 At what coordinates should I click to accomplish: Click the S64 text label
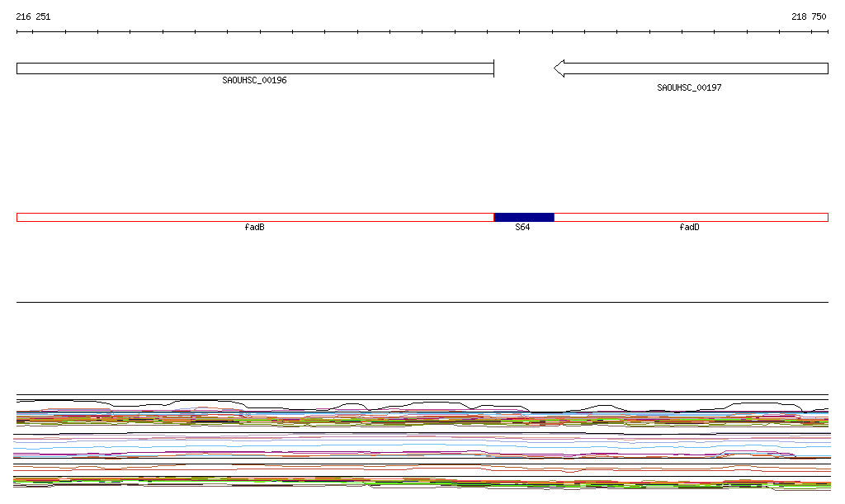click(522, 228)
